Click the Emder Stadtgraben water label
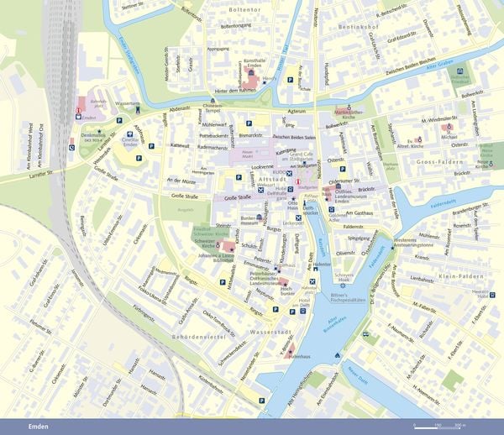 tap(129, 55)
